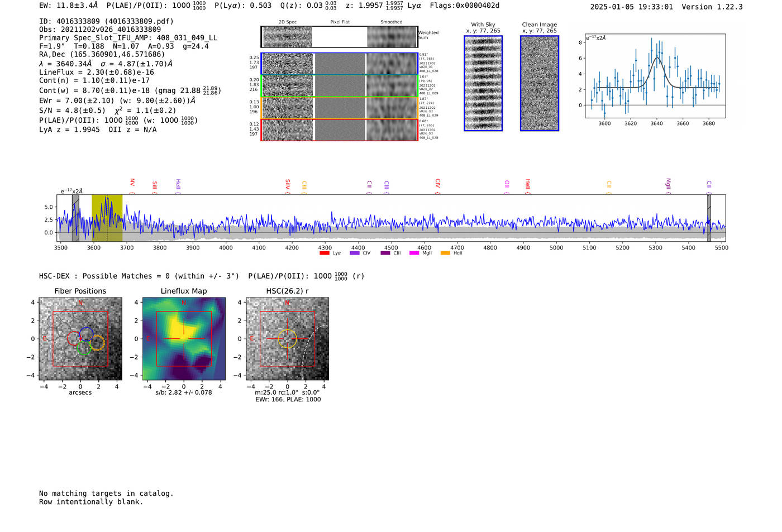Open the Weighted Sum 2D spectrum strip

[x=339, y=37]
